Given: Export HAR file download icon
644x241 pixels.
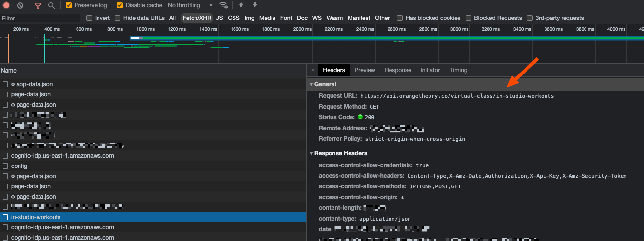Looking at the screenshot, I should [x=255, y=5].
